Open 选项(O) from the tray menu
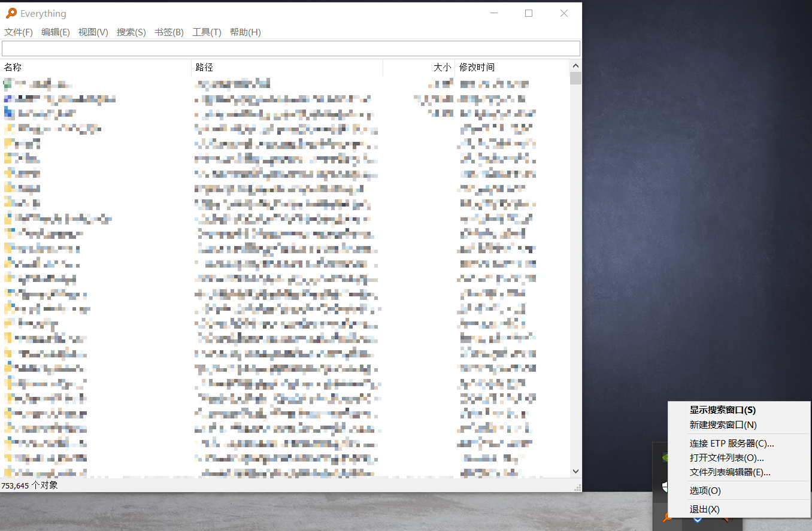 tap(705, 491)
